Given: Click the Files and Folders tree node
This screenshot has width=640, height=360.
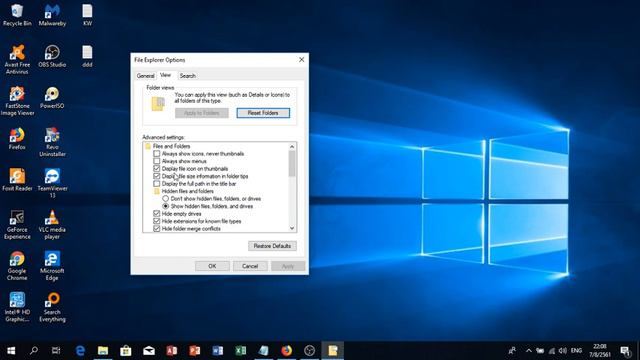Looking at the screenshot, I should 167,146.
